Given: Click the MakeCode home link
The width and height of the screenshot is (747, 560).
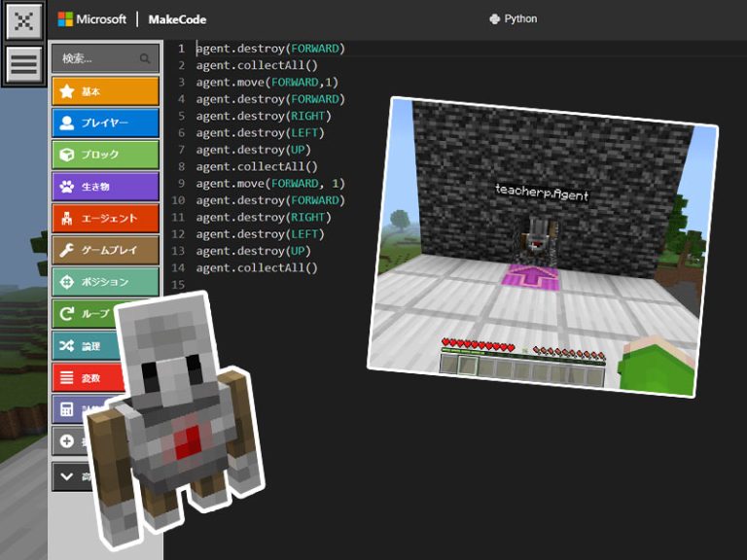Looking at the screenshot, I should (177, 19).
